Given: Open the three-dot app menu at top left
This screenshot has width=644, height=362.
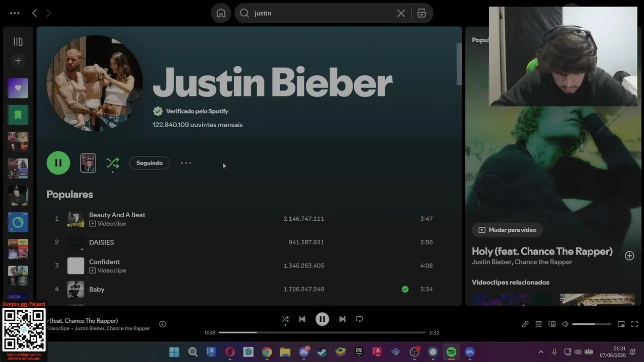Looking at the screenshot, I should [15, 13].
